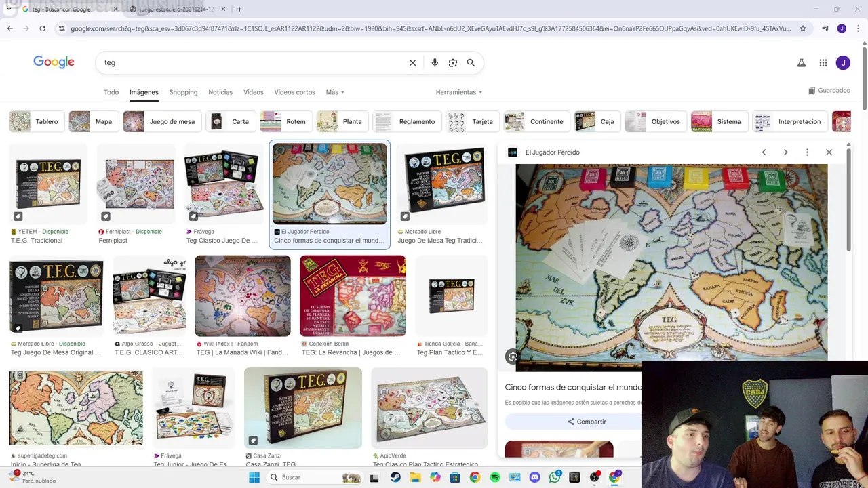The width and height of the screenshot is (868, 488).
Task: Open Google Lens image search icon
Action: click(453, 62)
